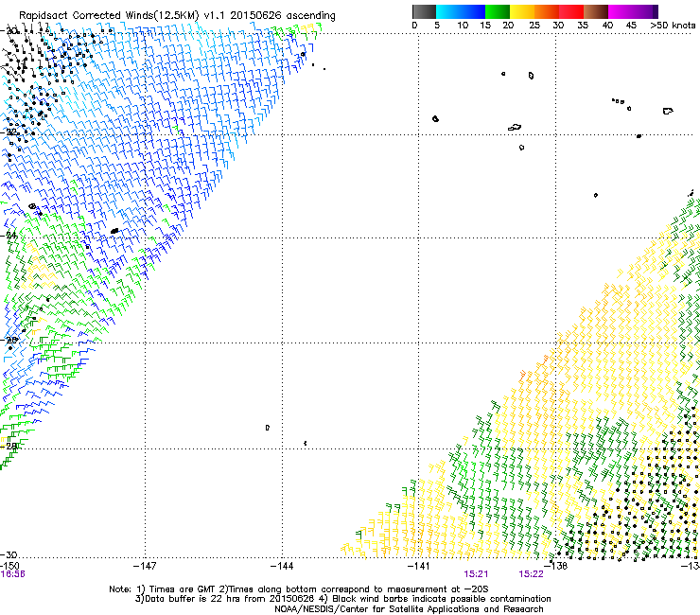This screenshot has width=700, height=615.
Task: Click the "-144" longitude axis label
Action: click(282, 567)
